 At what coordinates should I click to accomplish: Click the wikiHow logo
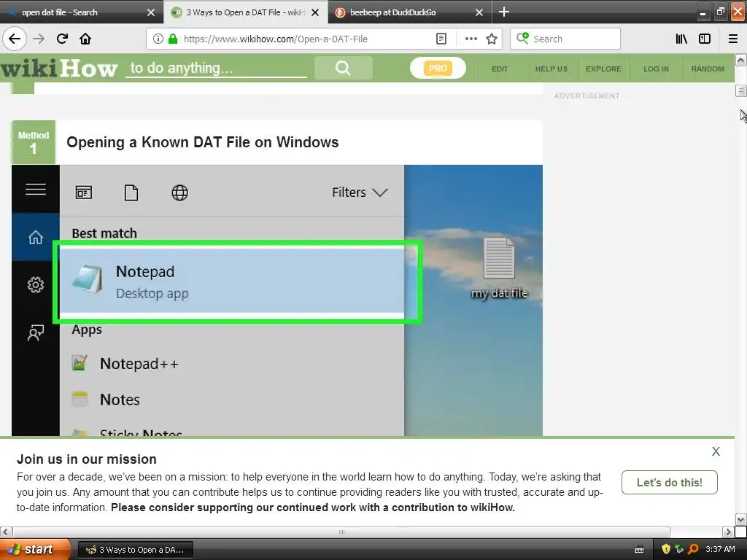(x=59, y=68)
